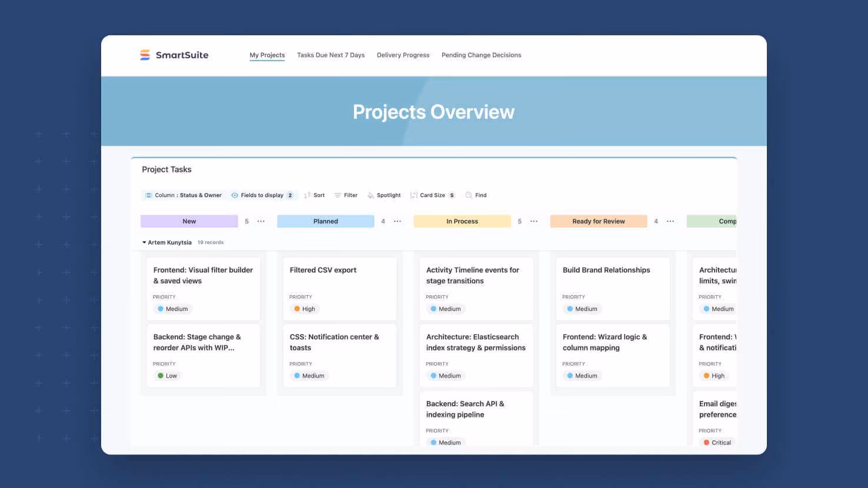Click the Find search tool
This screenshot has width=868, height=488.
[476, 195]
